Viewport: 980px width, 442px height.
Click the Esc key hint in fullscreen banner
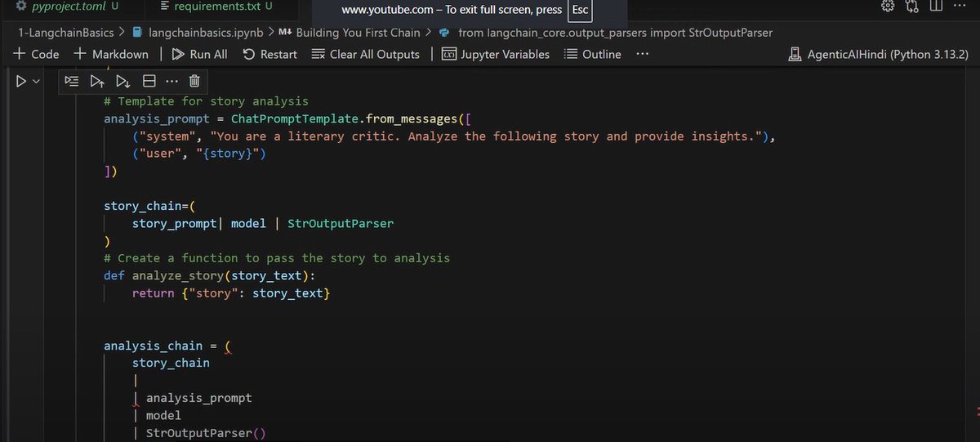pos(580,10)
